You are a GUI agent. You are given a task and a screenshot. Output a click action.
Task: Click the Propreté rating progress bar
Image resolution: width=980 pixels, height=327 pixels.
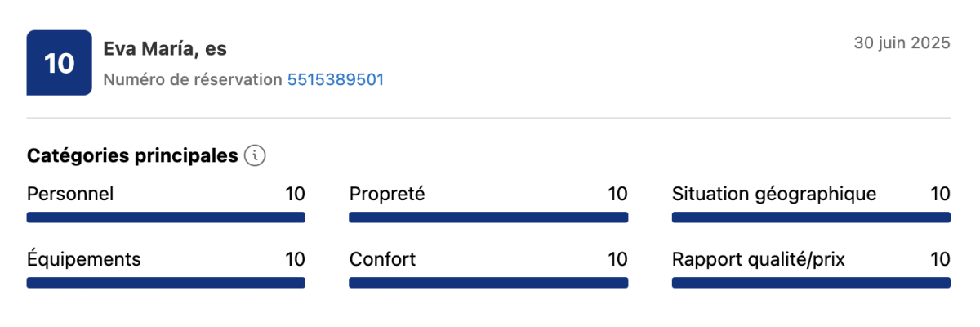(488, 217)
